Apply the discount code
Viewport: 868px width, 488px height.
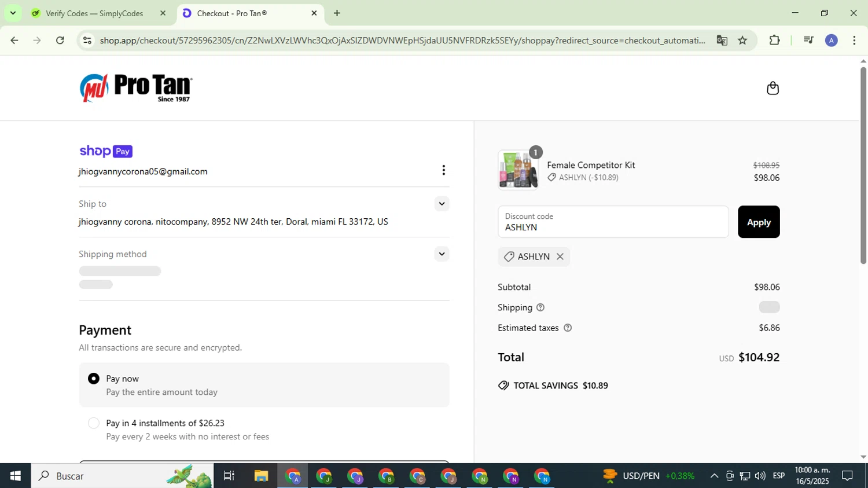point(759,222)
